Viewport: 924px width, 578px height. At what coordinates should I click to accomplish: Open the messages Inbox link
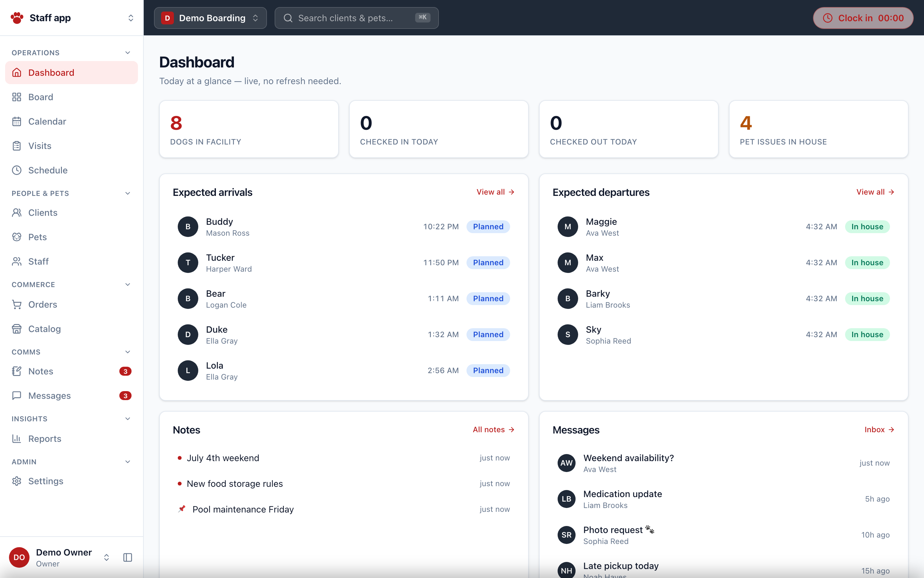(880, 430)
